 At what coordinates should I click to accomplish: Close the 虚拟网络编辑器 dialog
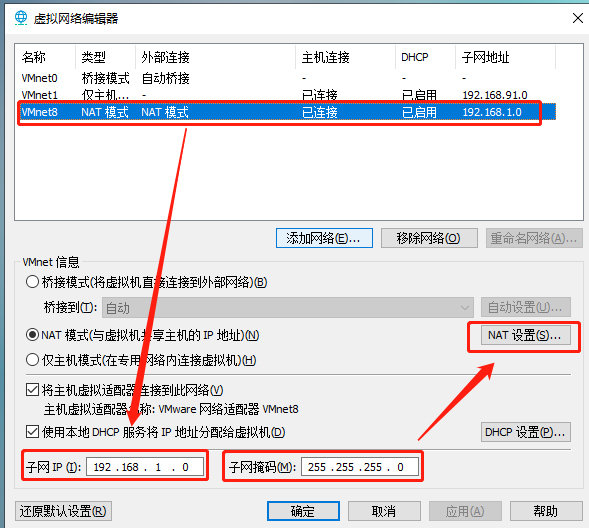click(x=578, y=18)
